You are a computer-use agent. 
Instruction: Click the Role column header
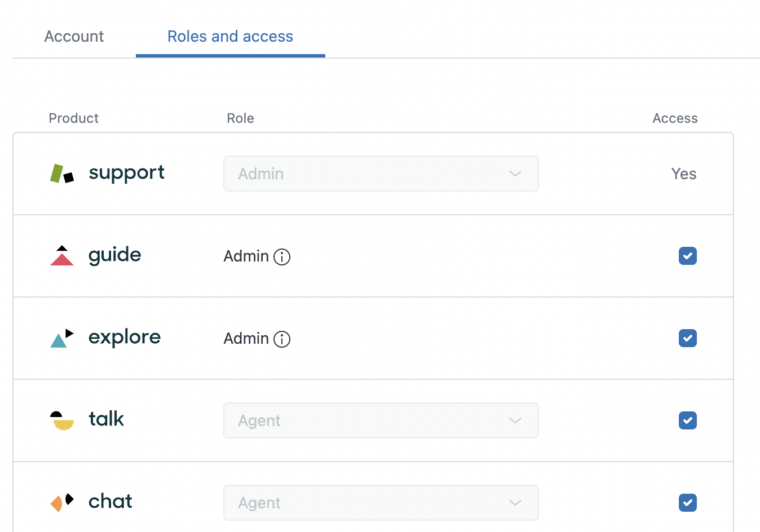pyautogui.click(x=240, y=118)
